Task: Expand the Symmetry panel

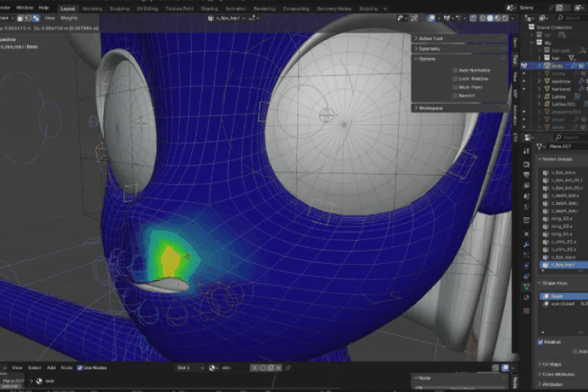Action: point(431,48)
